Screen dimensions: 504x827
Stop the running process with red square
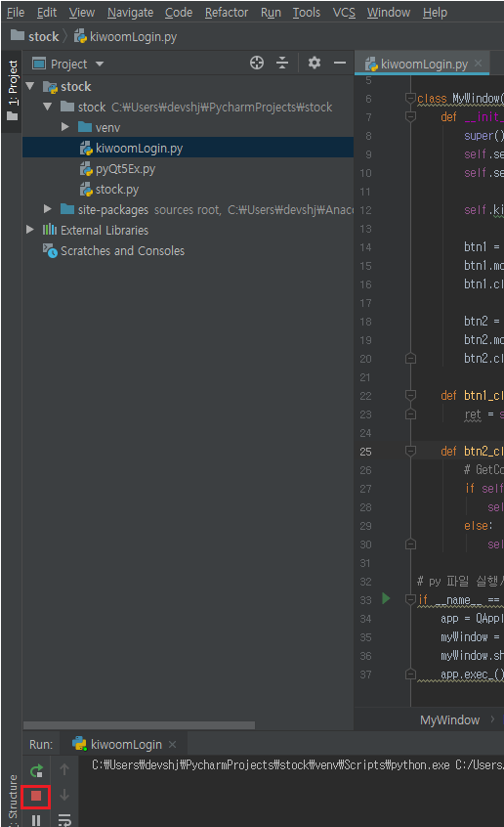click(36, 796)
